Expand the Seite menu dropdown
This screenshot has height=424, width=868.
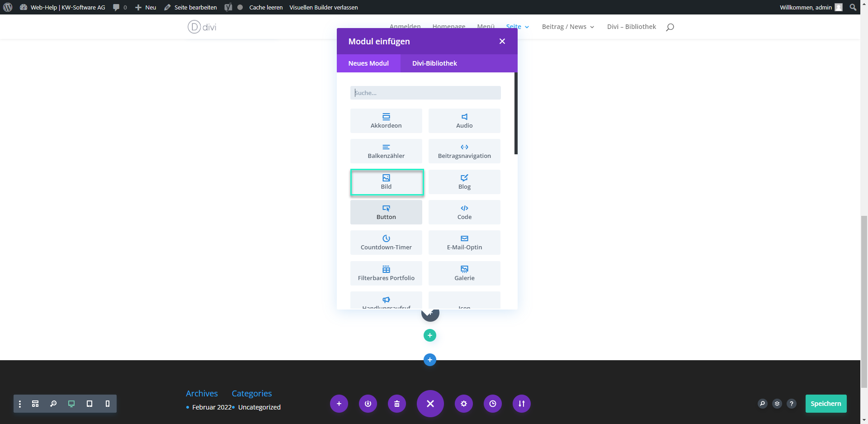pyautogui.click(x=517, y=27)
